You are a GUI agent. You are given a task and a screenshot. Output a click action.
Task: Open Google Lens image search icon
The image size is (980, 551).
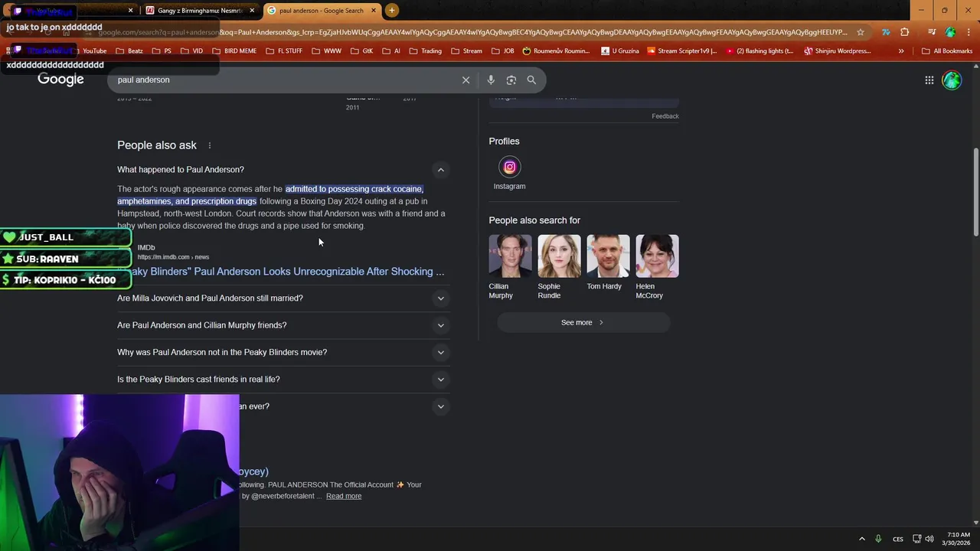511,80
